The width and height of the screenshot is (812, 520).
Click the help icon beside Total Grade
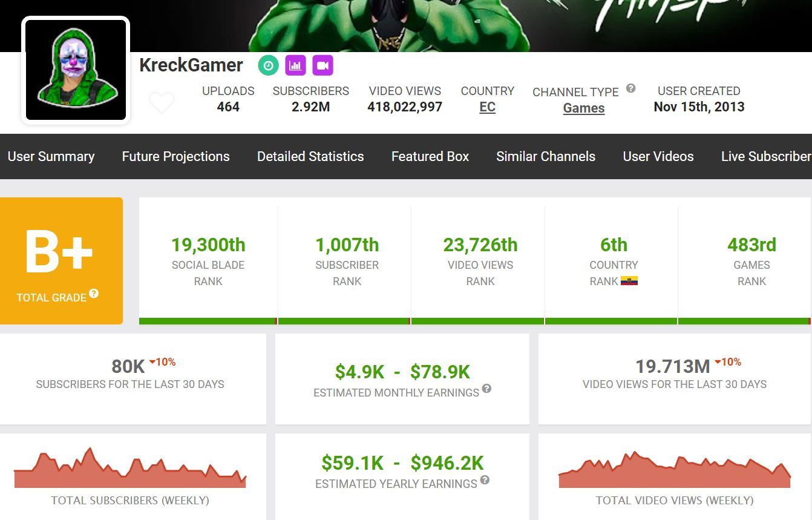[94, 294]
